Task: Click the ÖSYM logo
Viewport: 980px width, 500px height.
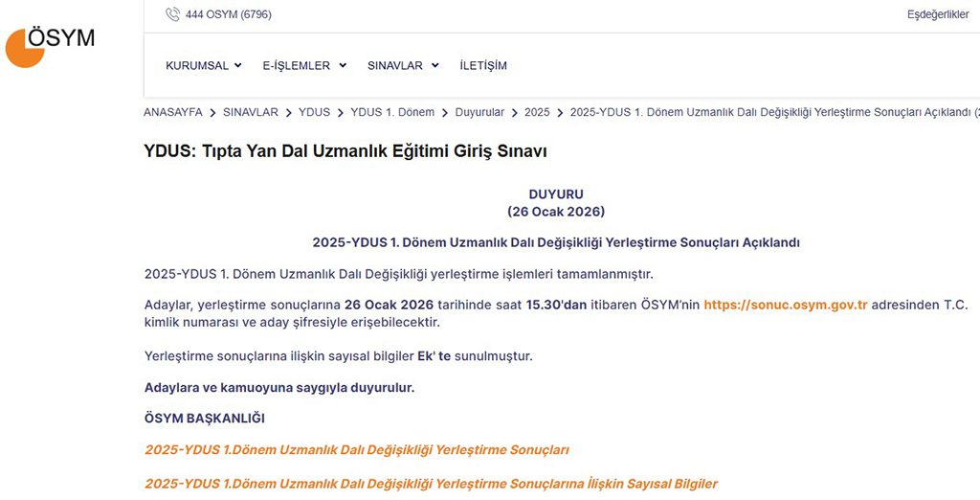Action: pos(50,45)
